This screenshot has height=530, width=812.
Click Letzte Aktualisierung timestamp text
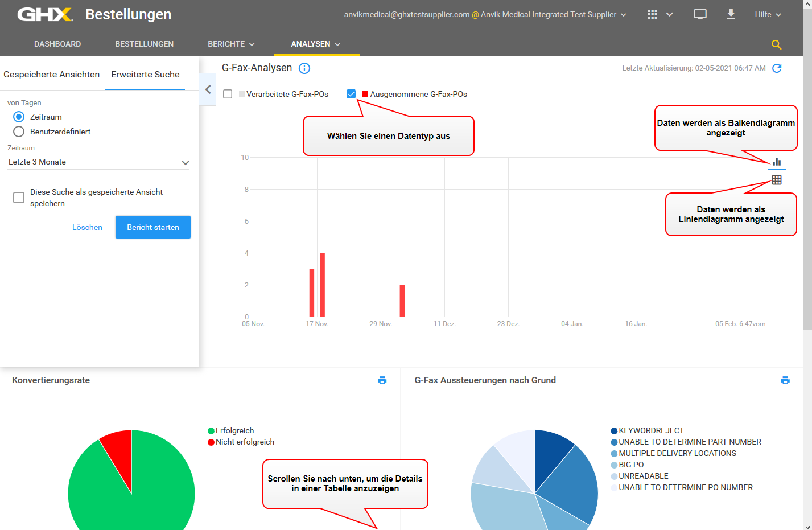pos(694,68)
